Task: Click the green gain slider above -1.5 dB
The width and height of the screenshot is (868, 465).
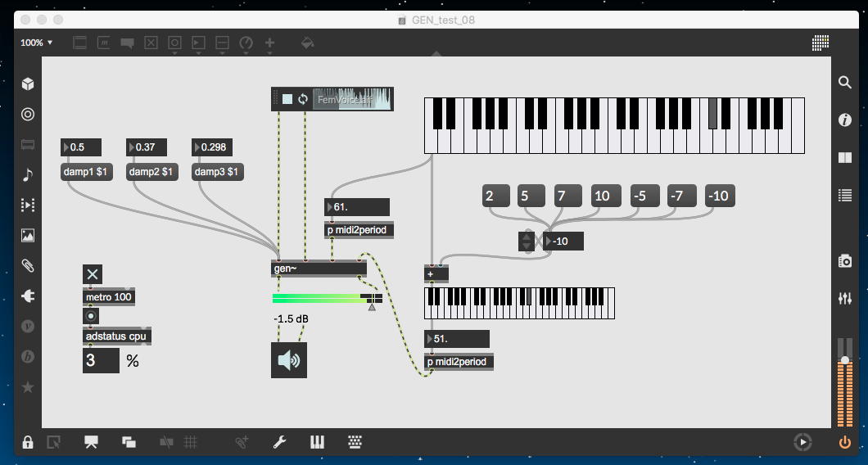Action: (x=319, y=299)
